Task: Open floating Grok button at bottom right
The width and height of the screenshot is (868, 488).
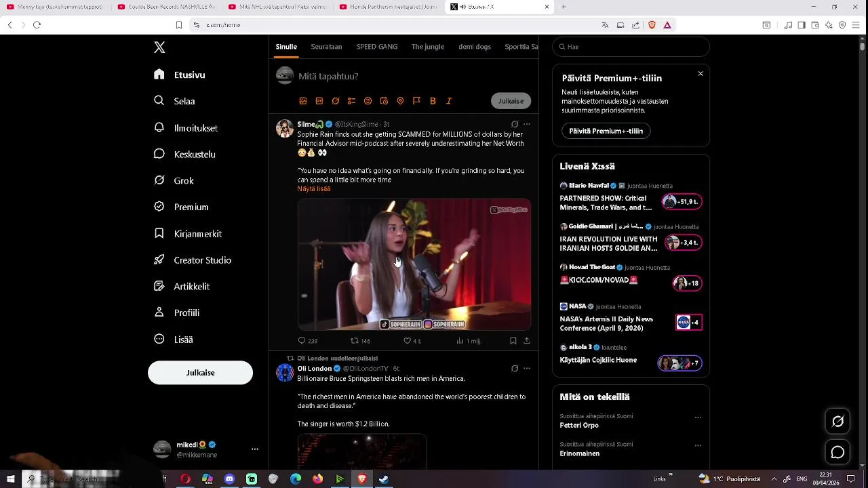Action: pyautogui.click(x=838, y=422)
